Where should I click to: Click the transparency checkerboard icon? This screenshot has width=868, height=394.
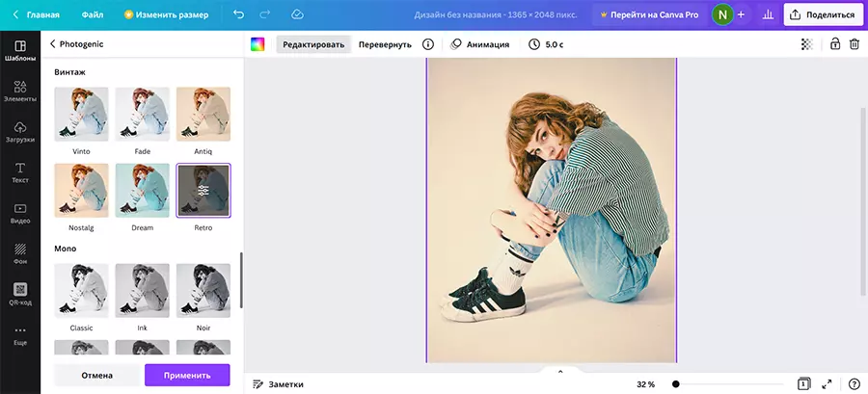click(x=807, y=44)
